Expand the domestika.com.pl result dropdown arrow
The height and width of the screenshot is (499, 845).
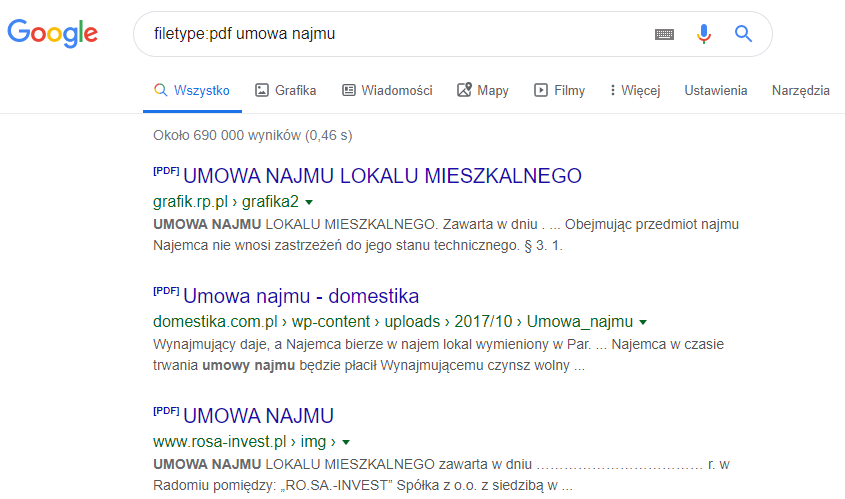point(643,322)
